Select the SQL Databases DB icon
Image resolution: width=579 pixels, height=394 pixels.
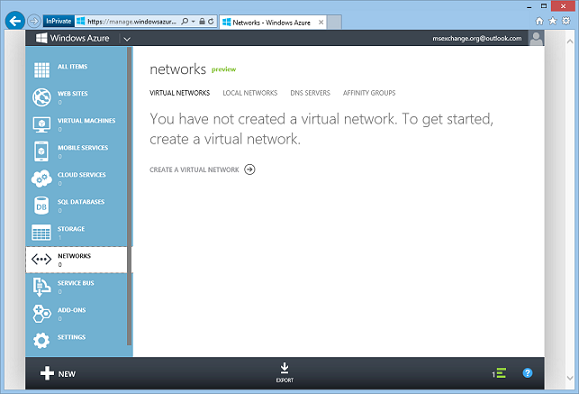tap(41, 205)
